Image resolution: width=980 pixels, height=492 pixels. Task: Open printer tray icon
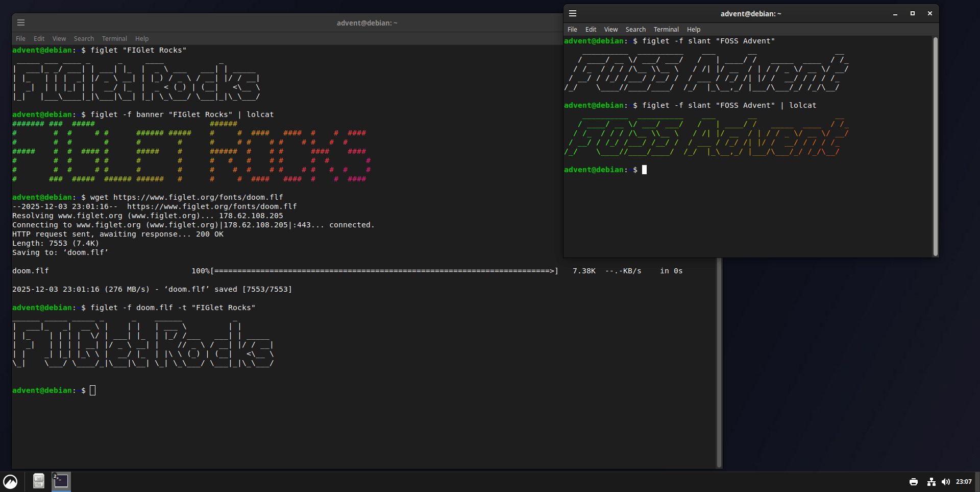click(914, 482)
